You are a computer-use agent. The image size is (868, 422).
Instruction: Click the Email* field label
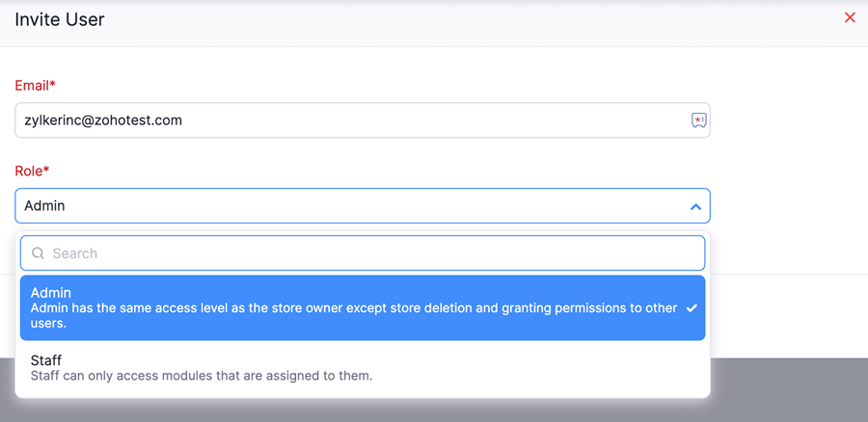(35, 86)
